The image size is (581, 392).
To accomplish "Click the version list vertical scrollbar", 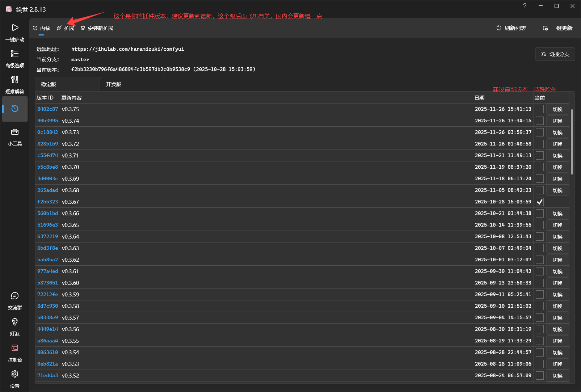I will pyautogui.click(x=572, y=141).
